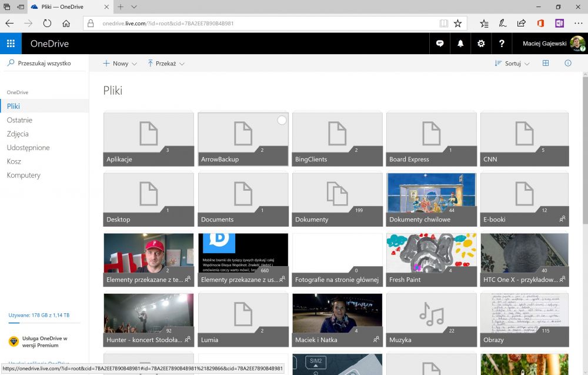Open the app launcher waffle icon
588x375 pixels.
(x=11, y=44)
